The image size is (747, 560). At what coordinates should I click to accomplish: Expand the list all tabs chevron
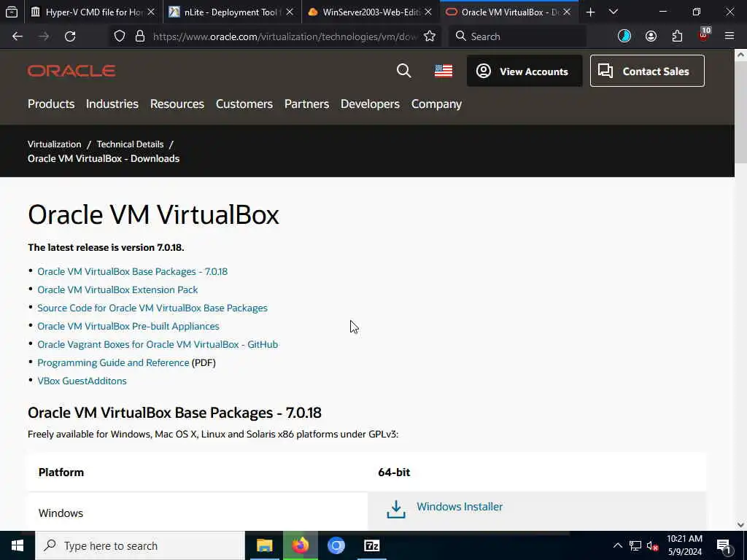614,12
